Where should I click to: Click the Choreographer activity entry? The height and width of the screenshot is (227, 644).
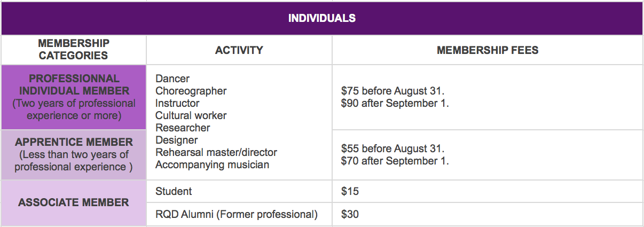pyautogui.click(x=191, y=91)
